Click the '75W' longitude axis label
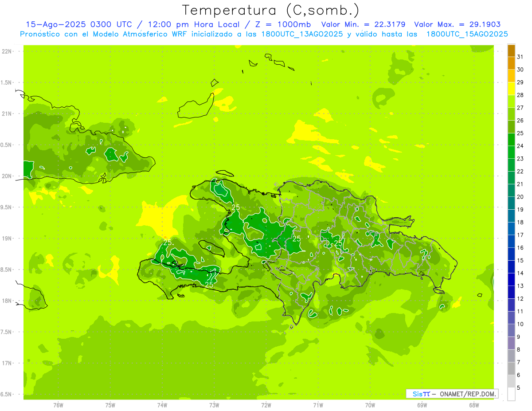The width and height of the screenshot is (532, 411). click(110, 405)
